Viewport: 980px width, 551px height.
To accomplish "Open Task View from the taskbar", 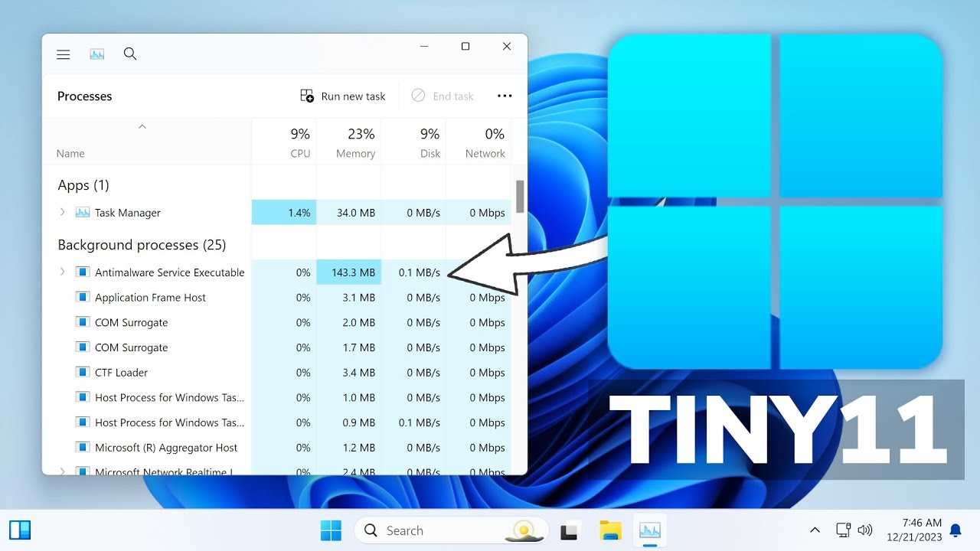I will tap(569, 530).
